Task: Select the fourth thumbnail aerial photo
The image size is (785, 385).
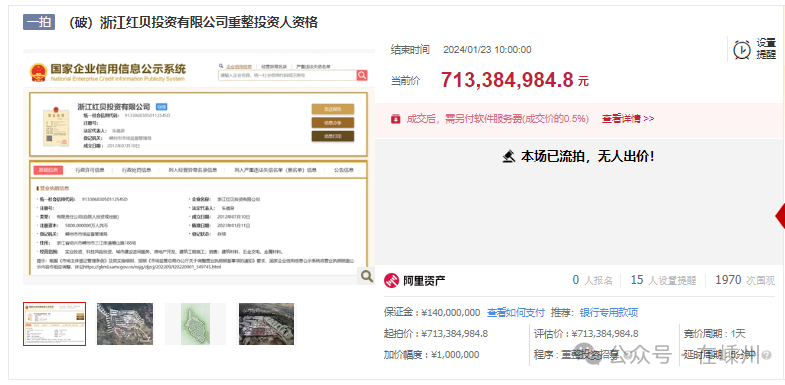Action: point(266,324)
